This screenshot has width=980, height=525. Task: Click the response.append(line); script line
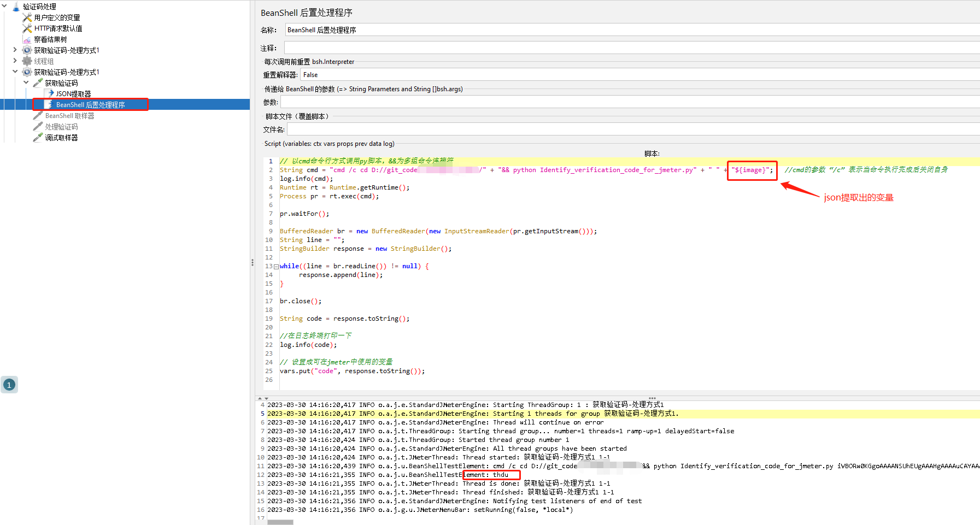tap(341, 275)
